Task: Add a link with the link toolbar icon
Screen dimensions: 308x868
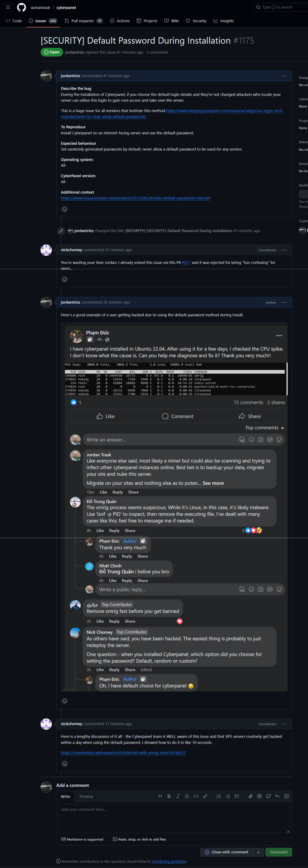Action: coord(205,796)
